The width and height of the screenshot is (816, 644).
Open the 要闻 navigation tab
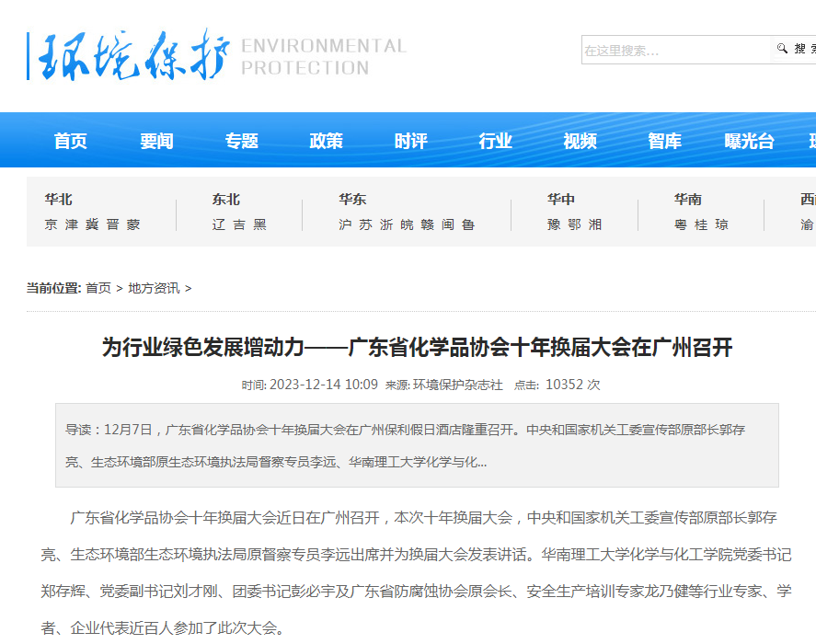(x=156, y=141)
